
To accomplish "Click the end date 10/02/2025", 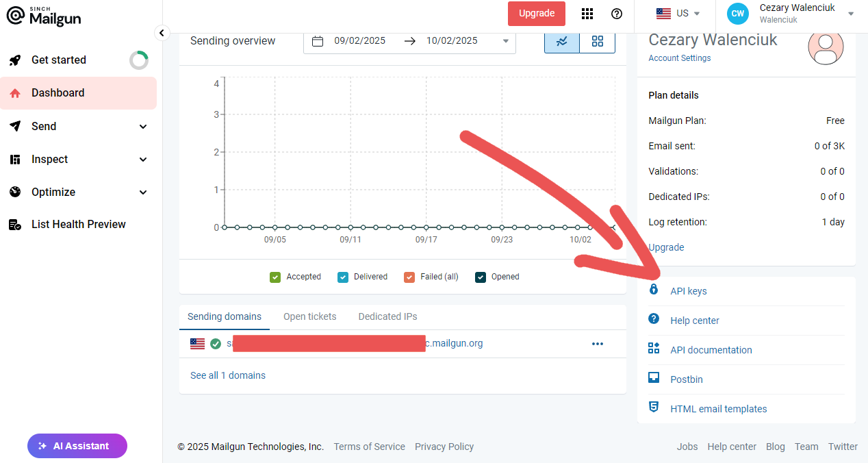I will tap(452, 41).
